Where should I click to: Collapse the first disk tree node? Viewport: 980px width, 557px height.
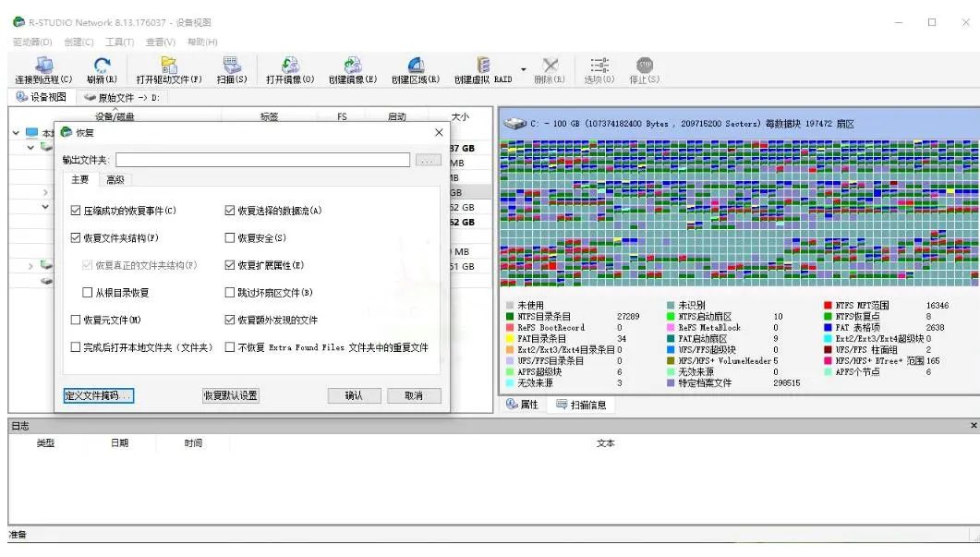click(x=30, y=148)
